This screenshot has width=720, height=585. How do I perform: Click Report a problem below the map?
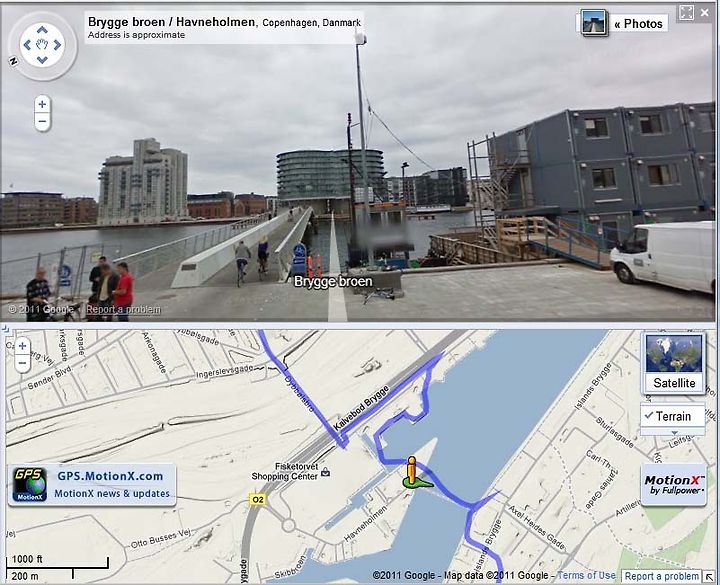click(x=662, y=576)
